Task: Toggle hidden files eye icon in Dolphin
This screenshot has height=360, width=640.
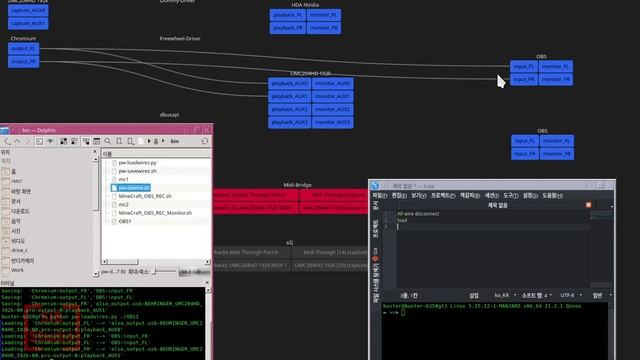Action: pyautogui.click(x=51, y=141)
